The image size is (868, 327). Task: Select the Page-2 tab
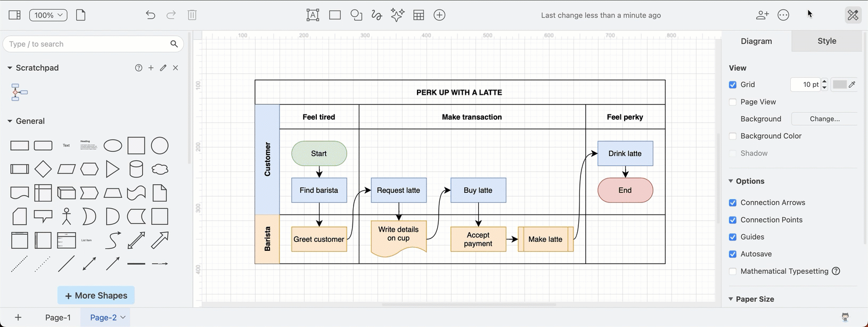[x=103, y=317]
